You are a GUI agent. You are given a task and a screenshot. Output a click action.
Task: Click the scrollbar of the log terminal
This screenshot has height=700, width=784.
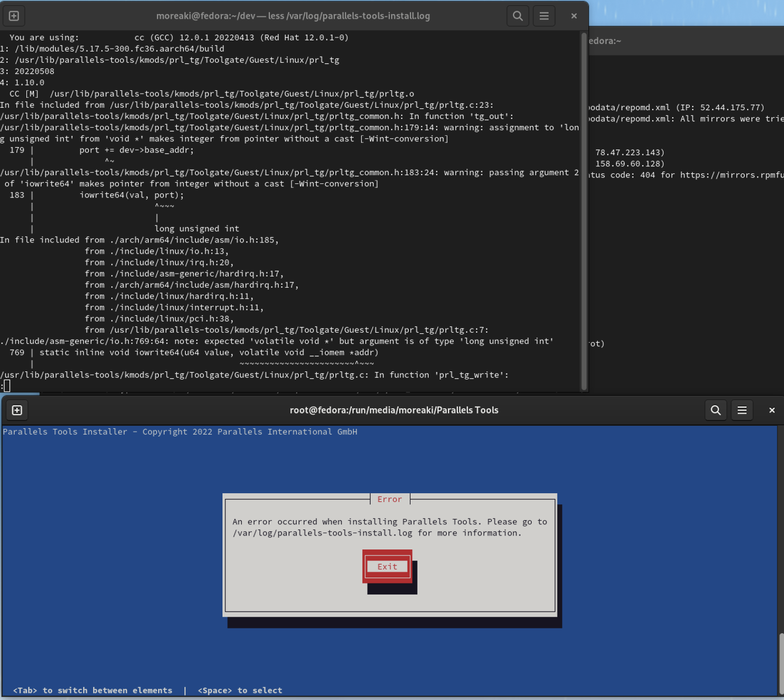[584, 211]
